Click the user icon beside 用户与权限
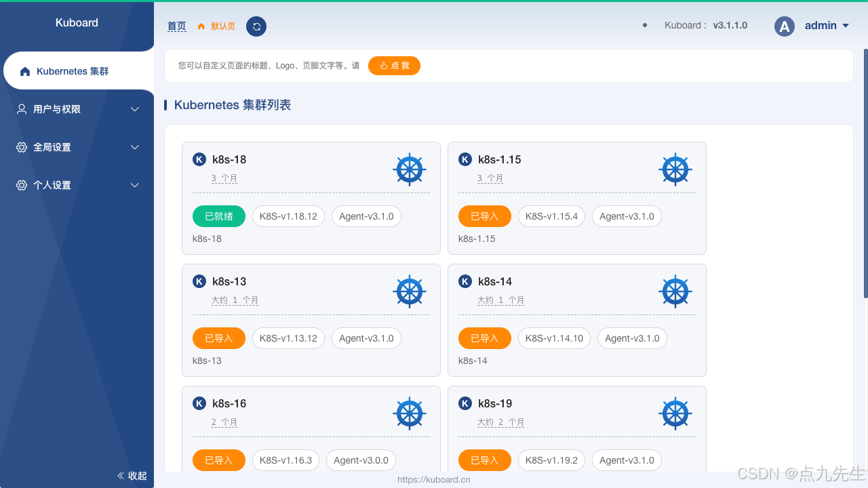Screen dimensions: 868x488 coord(22,109)
